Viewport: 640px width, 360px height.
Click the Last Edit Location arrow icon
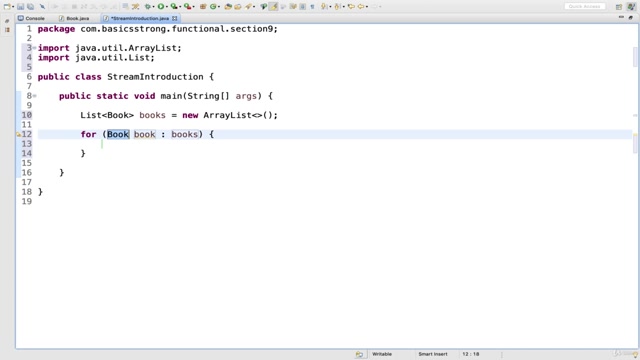pos(351,7)
